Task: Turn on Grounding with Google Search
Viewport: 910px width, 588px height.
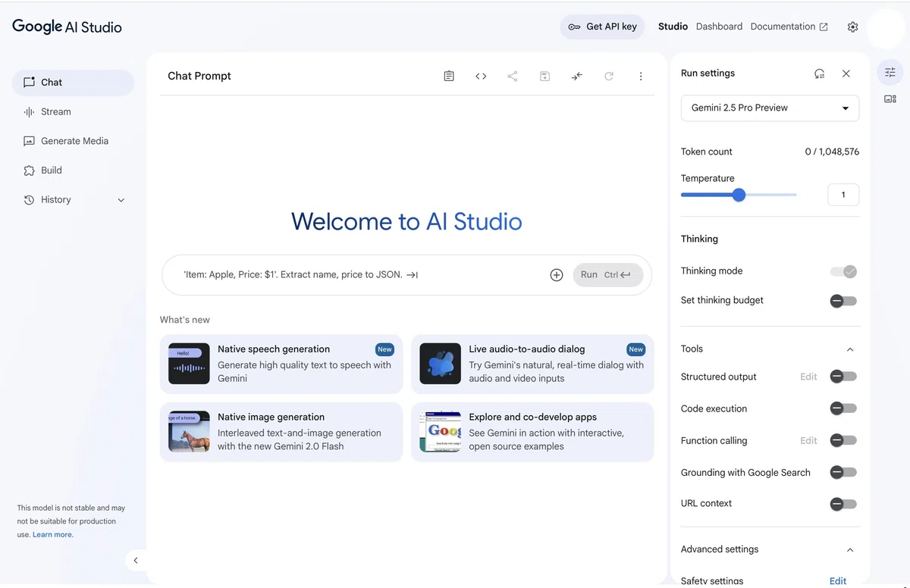Action: pos(843,472)
